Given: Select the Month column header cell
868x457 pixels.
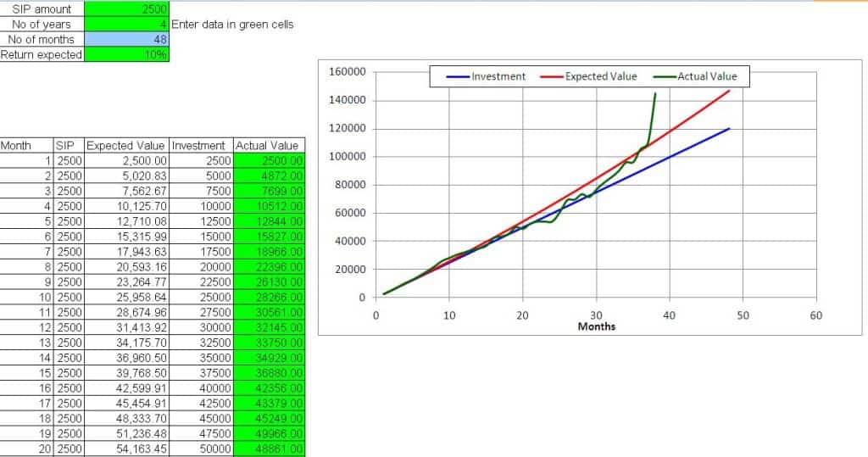Looking at the screenshot, I should [26, 146].
